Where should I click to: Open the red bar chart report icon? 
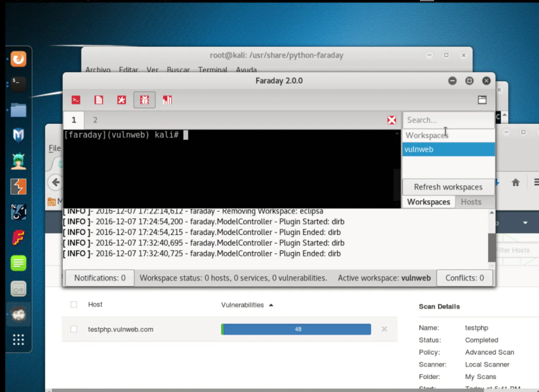pos(167,100)
